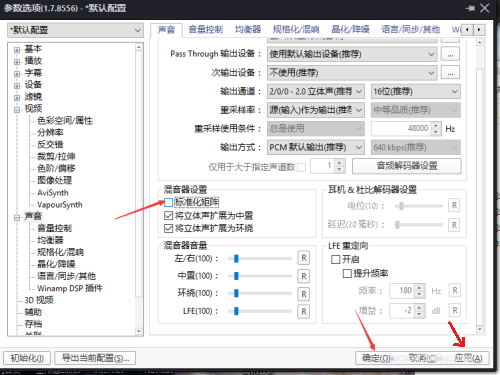Toggle 仅用于大于指定声道数 checkbox

click(x=301, y=167)
